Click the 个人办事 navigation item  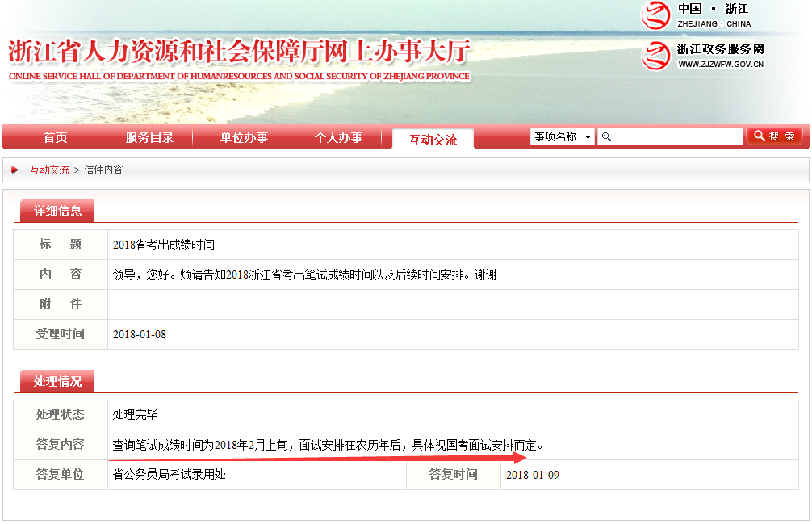[338, 137]
